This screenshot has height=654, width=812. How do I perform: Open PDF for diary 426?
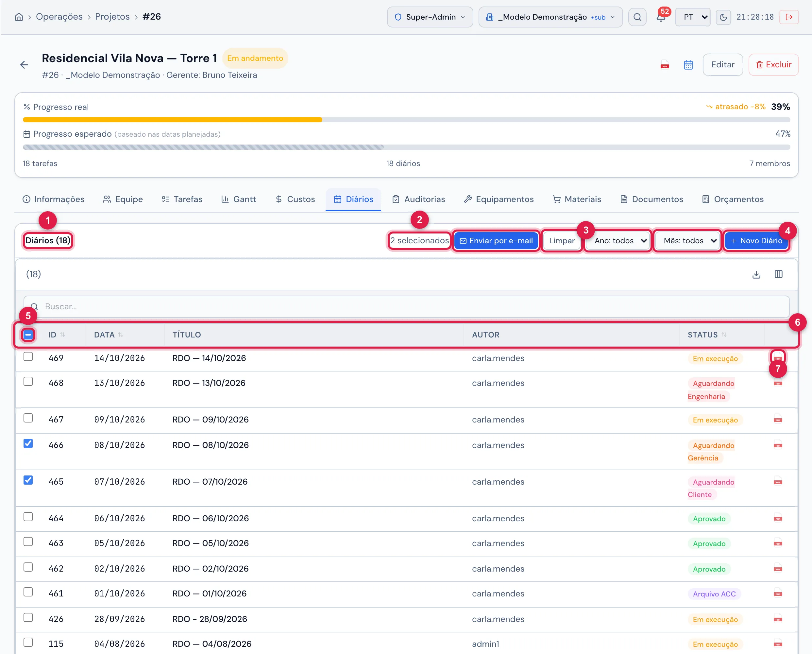click(778, 619)
